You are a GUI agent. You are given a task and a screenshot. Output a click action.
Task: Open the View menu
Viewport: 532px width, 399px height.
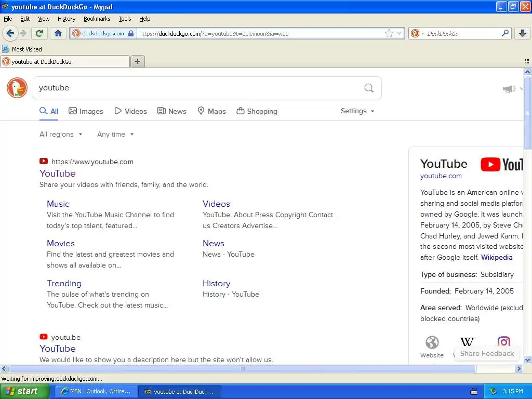click(x=44, y=19)
